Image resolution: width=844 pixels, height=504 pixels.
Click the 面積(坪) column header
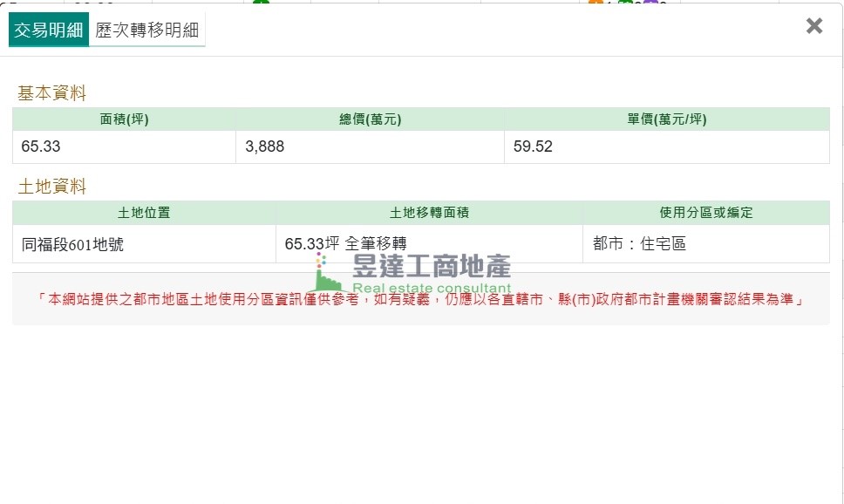124,119
